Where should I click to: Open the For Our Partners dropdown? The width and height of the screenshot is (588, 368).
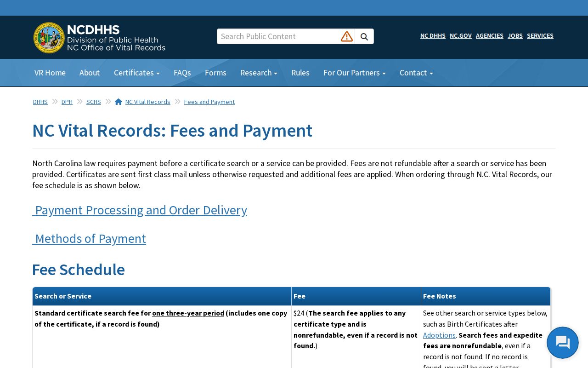click(355, 73)
